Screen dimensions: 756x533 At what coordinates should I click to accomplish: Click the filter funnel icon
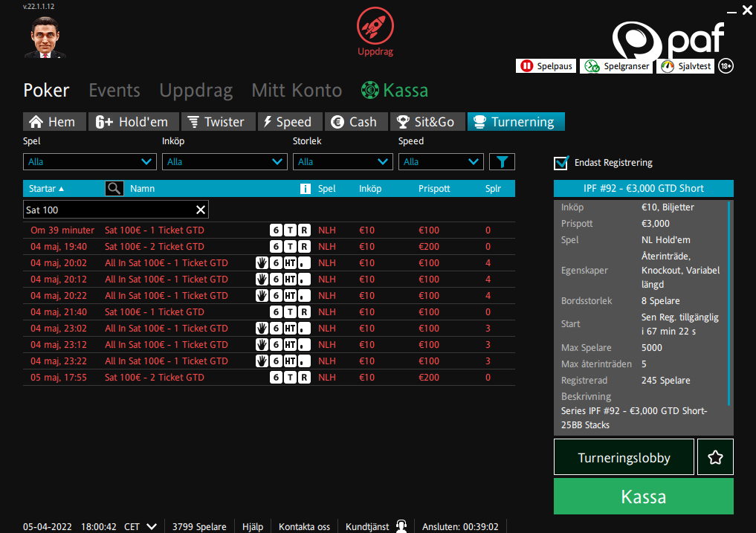[x=502, y=161]
